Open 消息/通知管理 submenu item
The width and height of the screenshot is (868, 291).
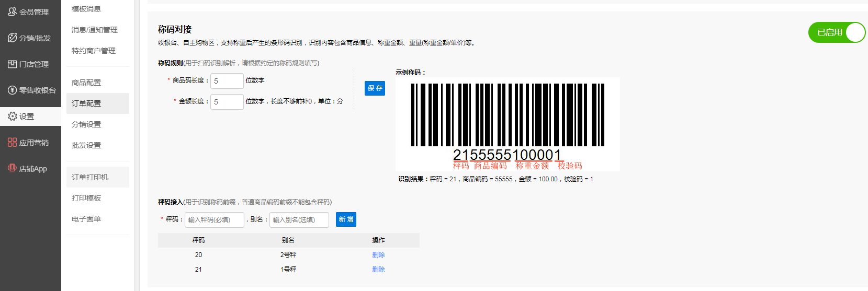(x=95, y=30)
